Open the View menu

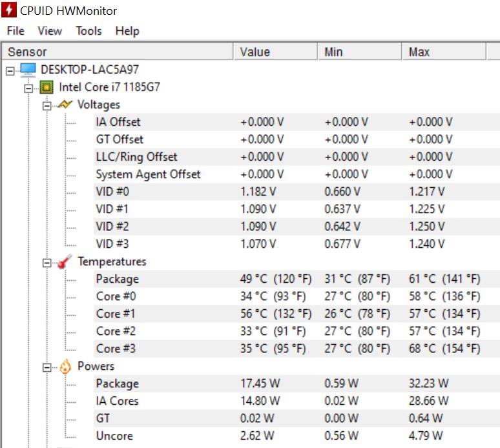click(50, 31)
